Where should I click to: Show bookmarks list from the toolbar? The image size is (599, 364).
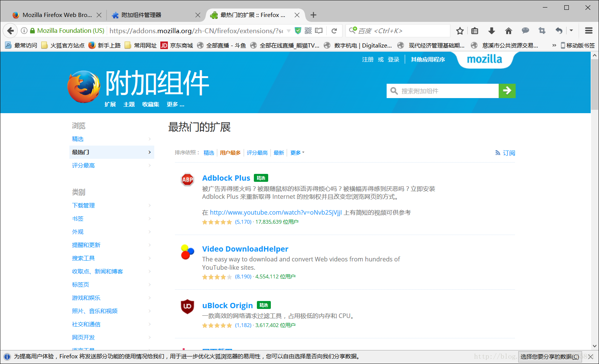[475, 31]
